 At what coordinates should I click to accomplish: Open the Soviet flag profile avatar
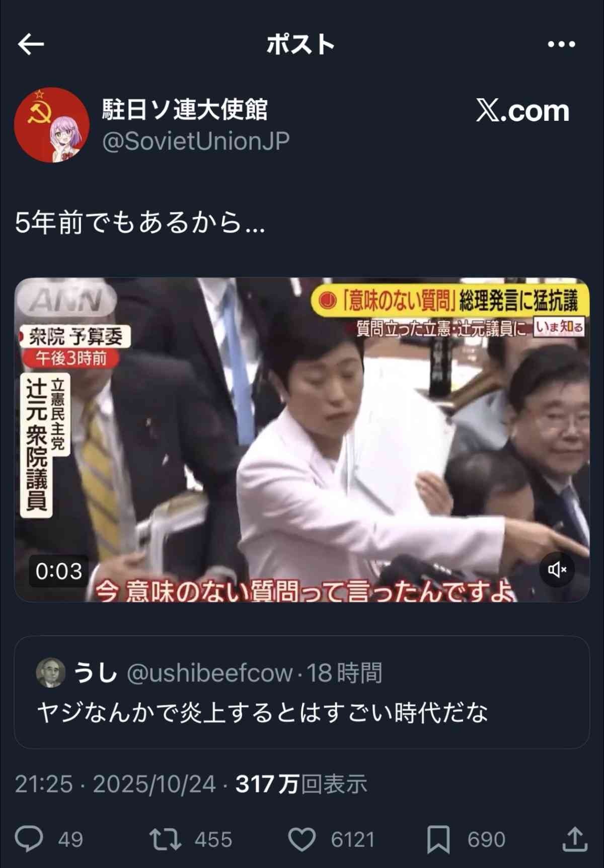click(52, 125)
